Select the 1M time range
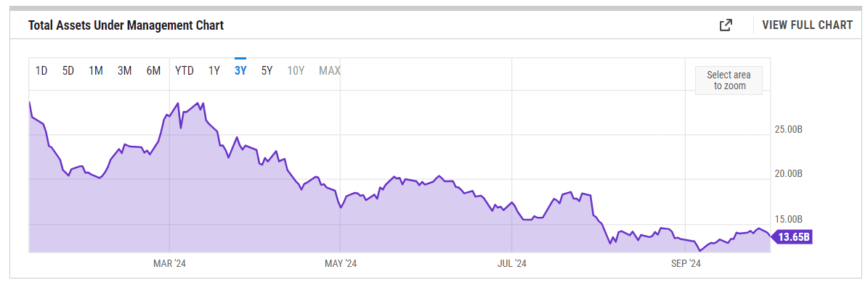 [x=96, y=70]
